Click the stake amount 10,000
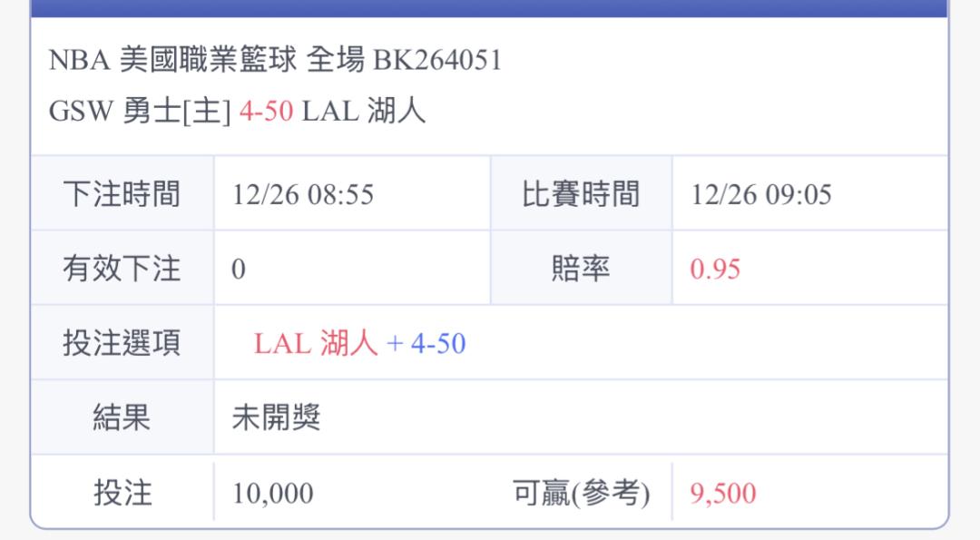This screenshot has width=980, height=540. [273, 494]
